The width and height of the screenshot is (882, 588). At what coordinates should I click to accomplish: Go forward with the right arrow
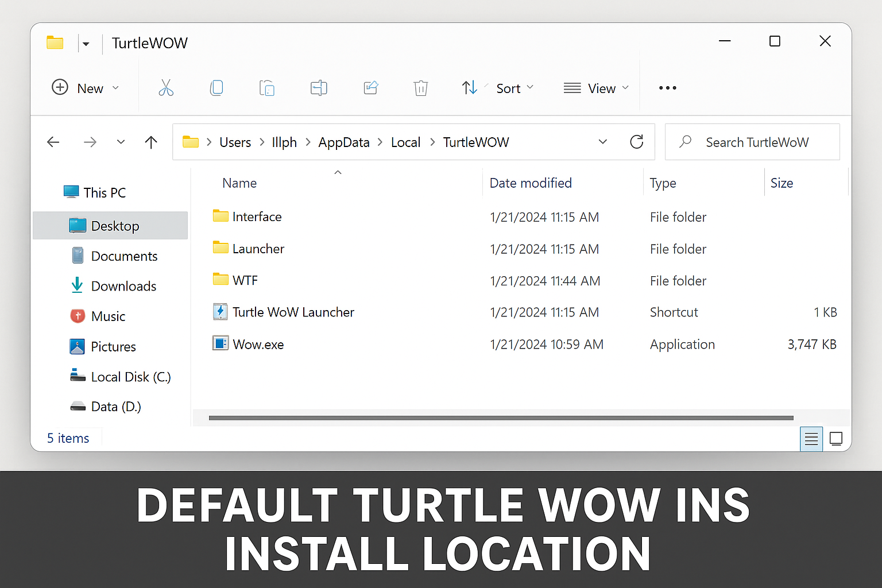pyautogui.click(x=90, y=142)
